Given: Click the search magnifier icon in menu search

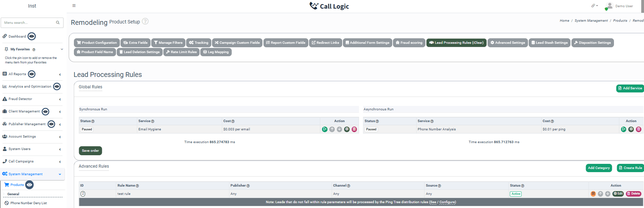Looking at the screenshot, I should [58, 23].
